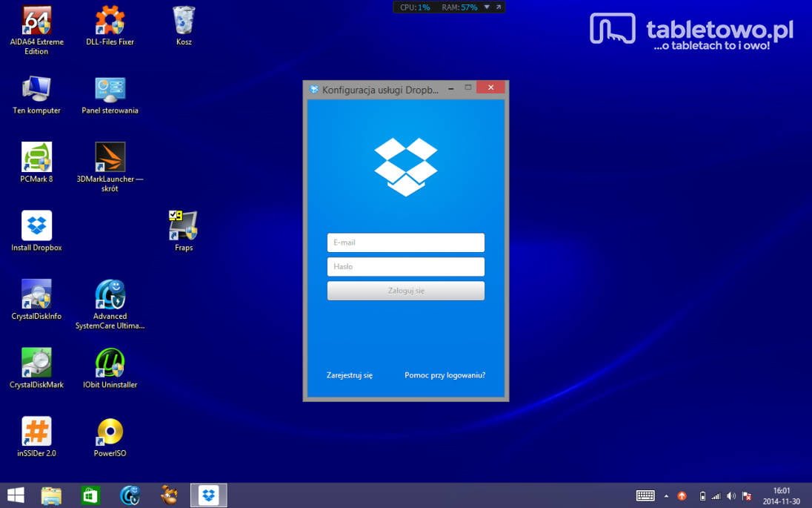Click Advanced SystemCare taskbar icon

130,495
